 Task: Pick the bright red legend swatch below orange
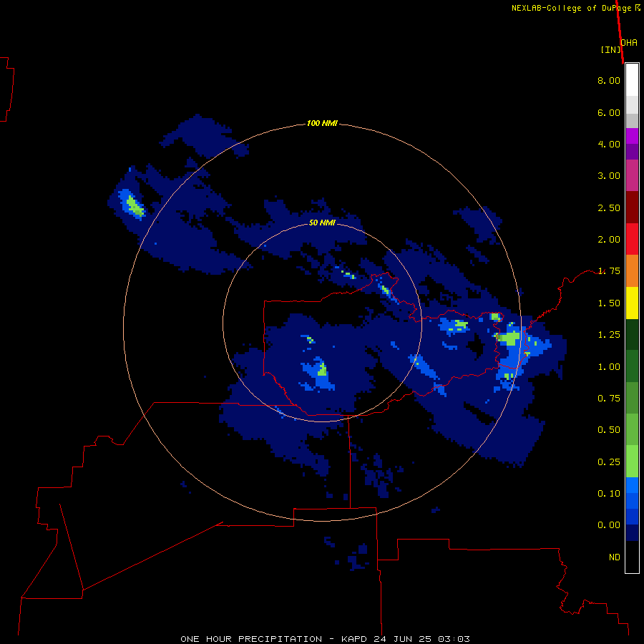click(632, 239)
